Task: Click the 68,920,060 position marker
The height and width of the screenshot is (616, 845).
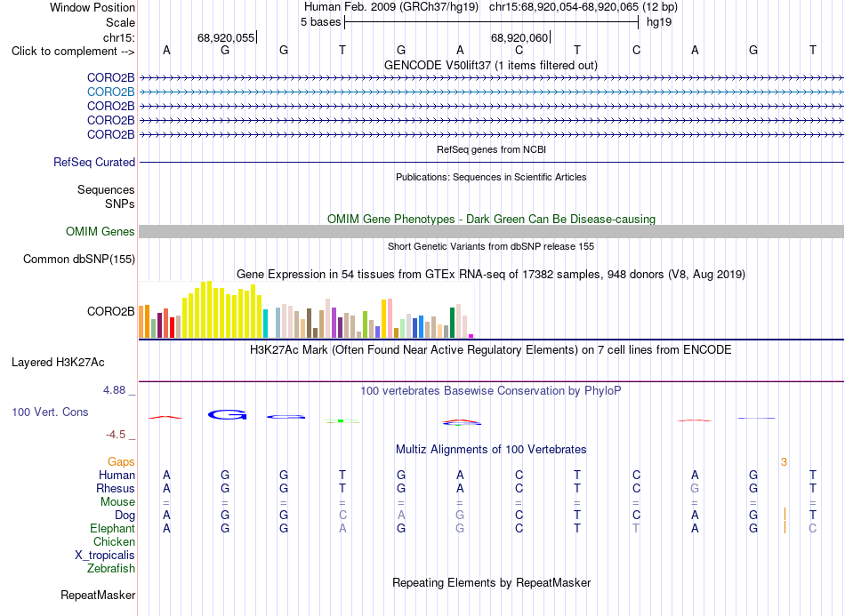Action: (520, 37)
